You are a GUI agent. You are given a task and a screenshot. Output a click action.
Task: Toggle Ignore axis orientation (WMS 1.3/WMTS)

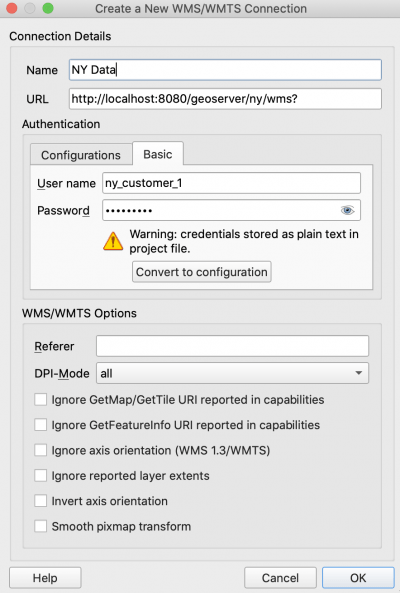pos(40,450)
